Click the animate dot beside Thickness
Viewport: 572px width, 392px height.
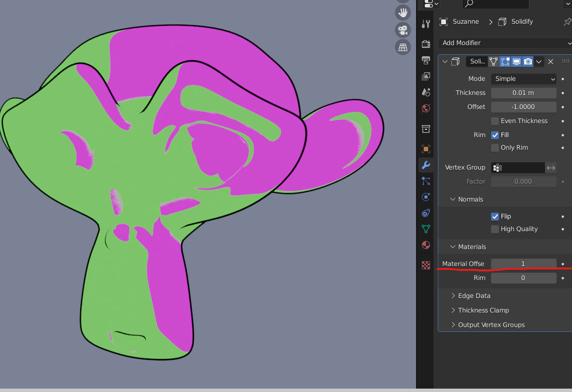(563, 93)
